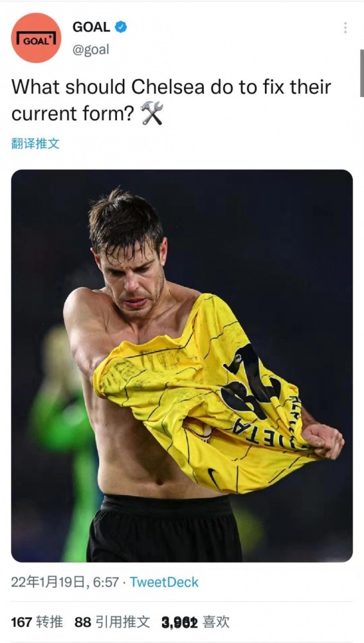Click the 翻译推文 translate link

tap(35, 143)
